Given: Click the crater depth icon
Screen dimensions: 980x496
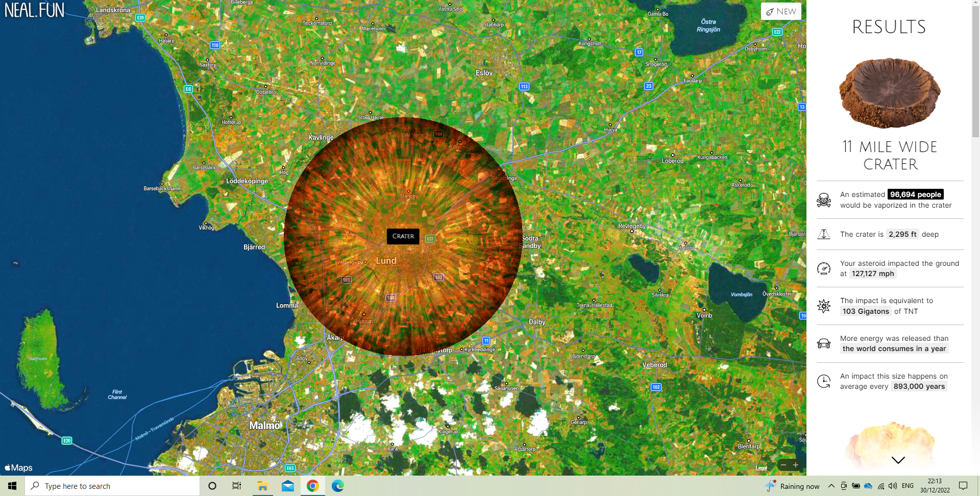Looking at the screenshot, I should point(824,234).
